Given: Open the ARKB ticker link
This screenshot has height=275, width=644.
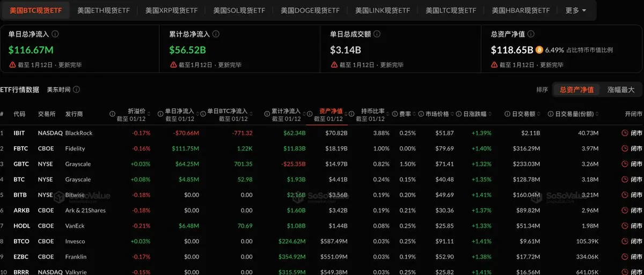Looking at the screenshot, I should click(x=20, y=211).
